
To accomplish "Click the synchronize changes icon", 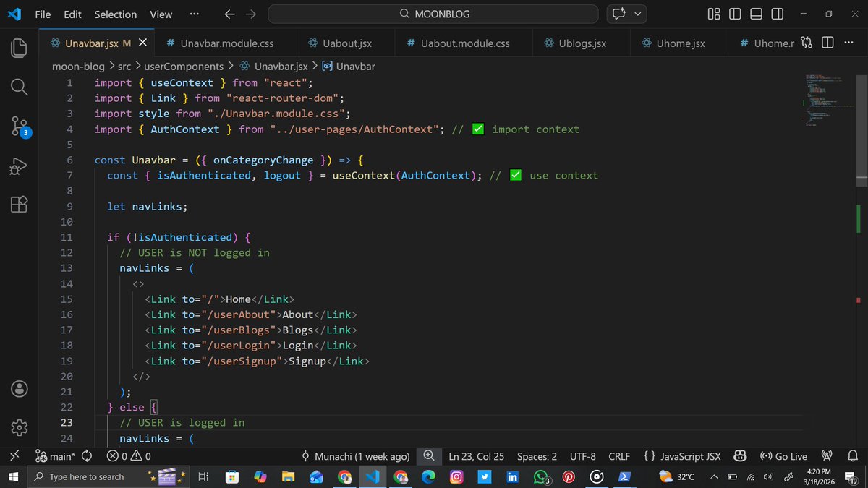I will [87, 456].
